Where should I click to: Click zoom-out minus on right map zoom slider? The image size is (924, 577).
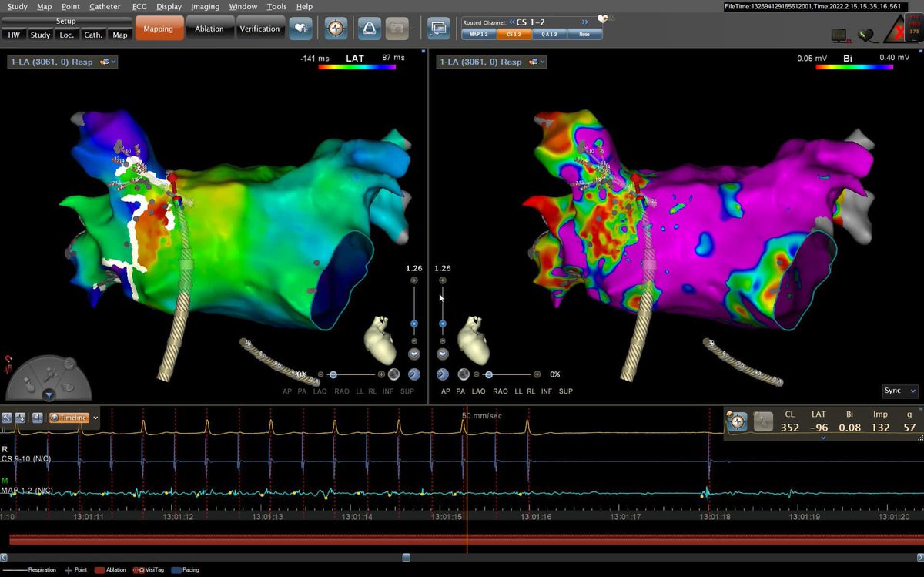443,341
